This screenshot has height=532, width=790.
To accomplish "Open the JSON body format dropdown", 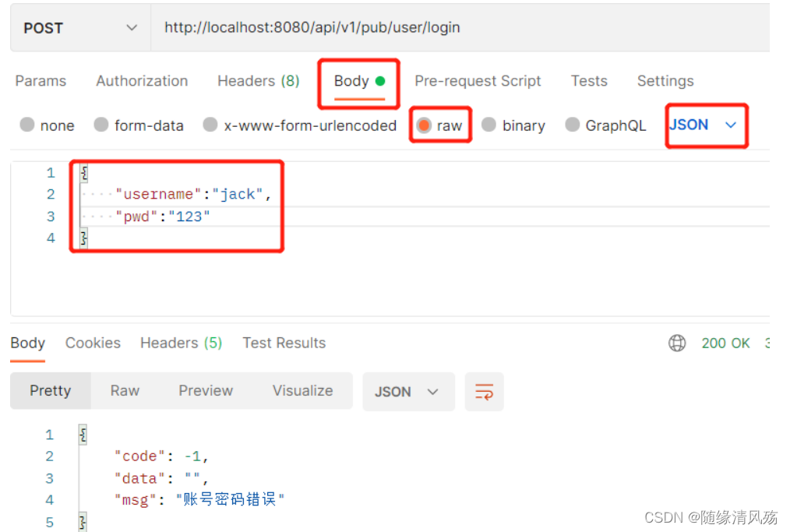I will [x=705, y=125].
